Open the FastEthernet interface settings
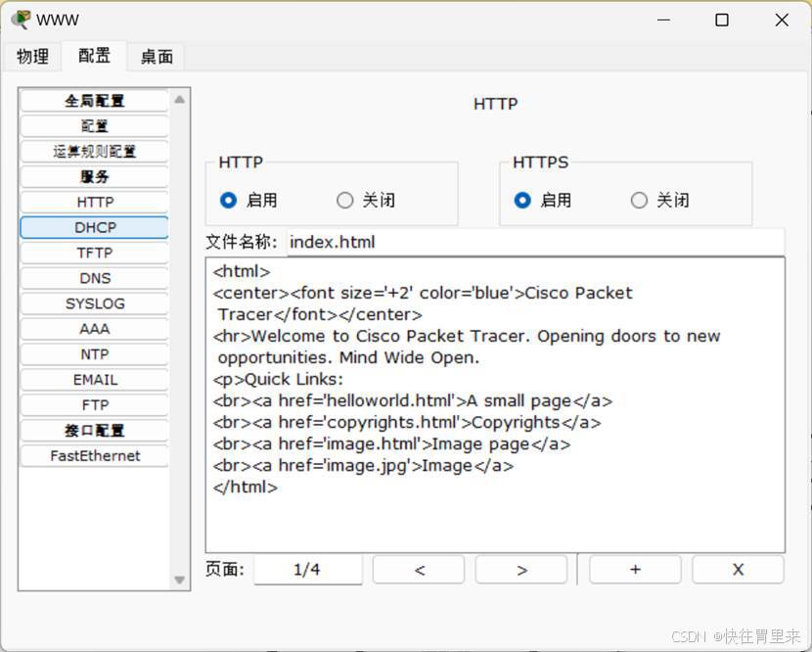812x652 pixels. (95, 456)
